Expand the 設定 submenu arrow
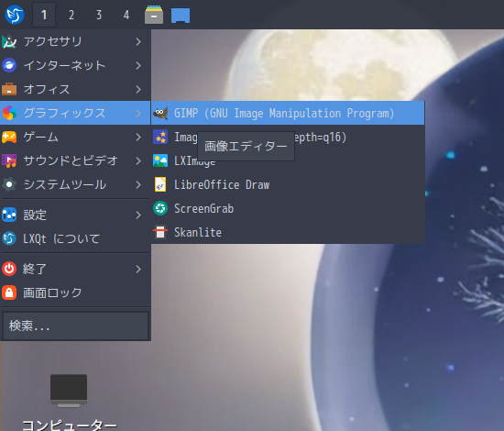This screenshot has height=431, width=504. pyautogui.click(x=138, y=215)
